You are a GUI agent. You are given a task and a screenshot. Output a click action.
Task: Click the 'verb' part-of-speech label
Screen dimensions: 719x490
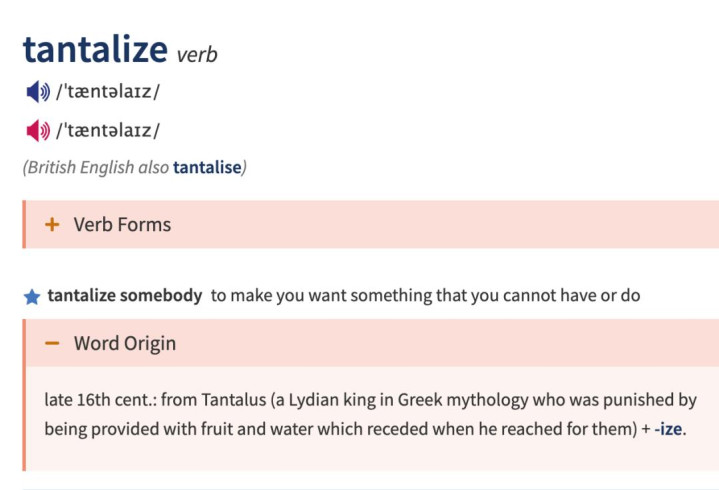click(197, 54)
